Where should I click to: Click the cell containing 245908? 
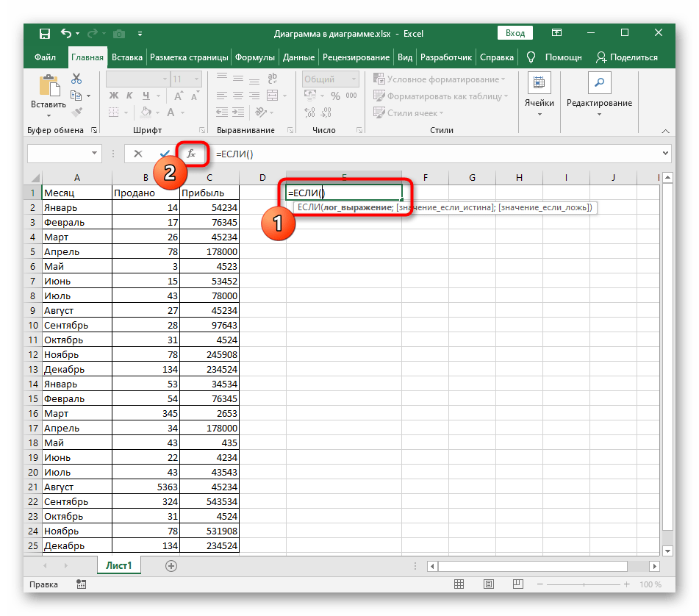pos(209,354)
